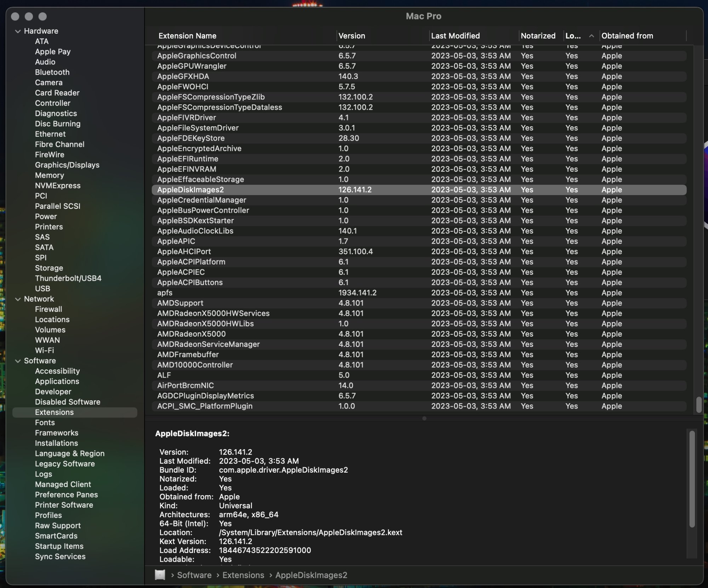Collapse the Software section
Screen dimensions: 708x588
coord(18,361)
